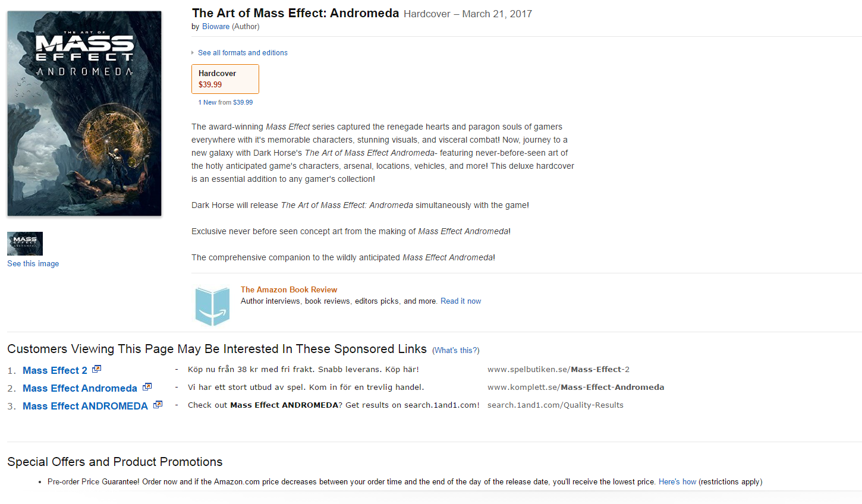
Task: Click the What's this? link
Action: [x=456, y=351]
